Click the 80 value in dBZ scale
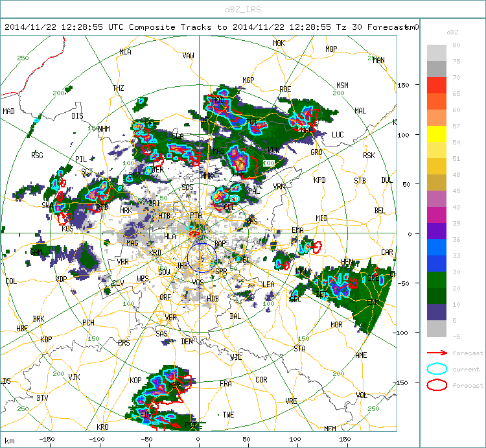The width and height of the screenshot is (486, 448). (x=456, y=45)
